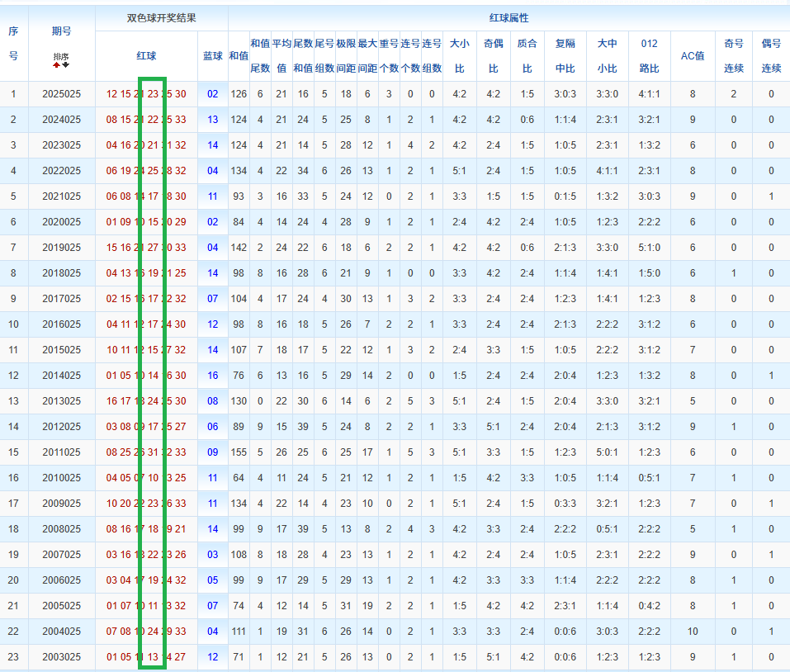
Task: Click the 蓝球 column header
Action: (x=213, y=56)
